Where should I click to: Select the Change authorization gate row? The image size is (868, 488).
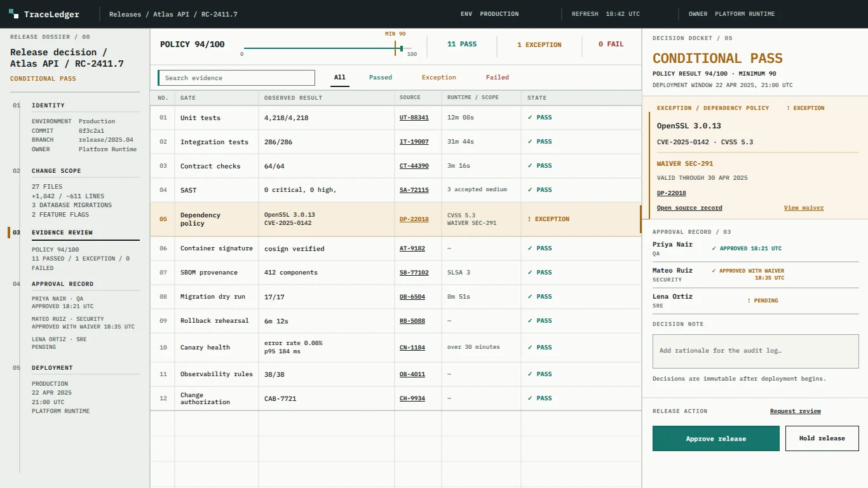(x=395, y=398)
